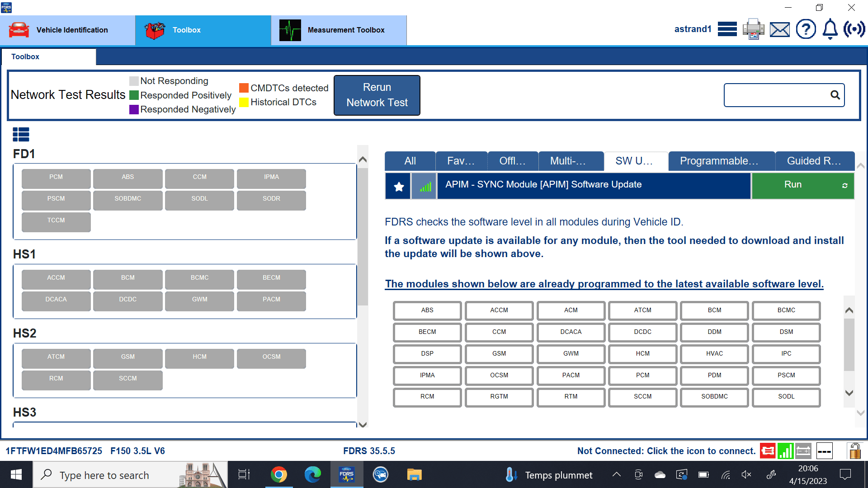Click the green signal strength status icon
This screenshot has width=868, height=488.
pyautogui.click(x=785, y=450)
